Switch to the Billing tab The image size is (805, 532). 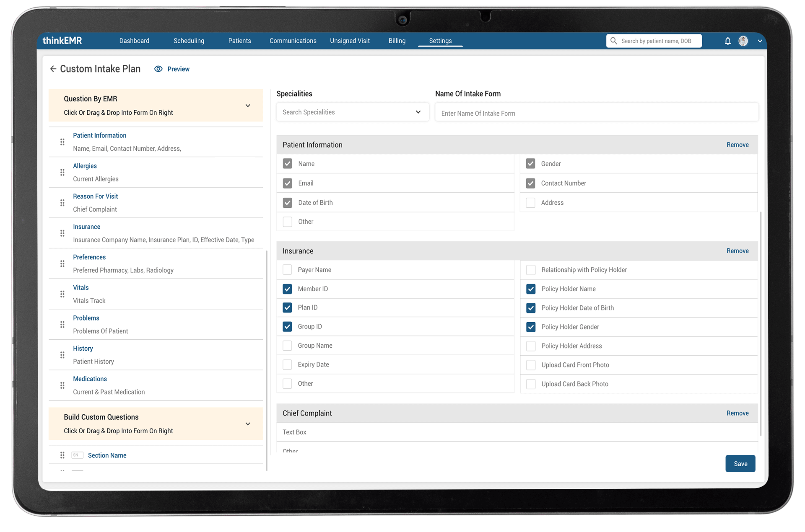397,41
